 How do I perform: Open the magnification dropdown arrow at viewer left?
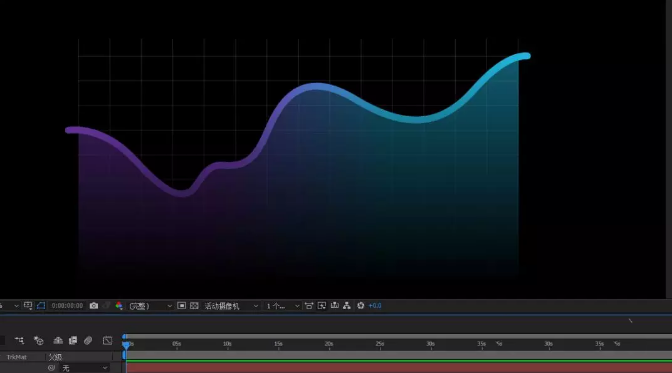pyautogui.click(x=16, y=306)
